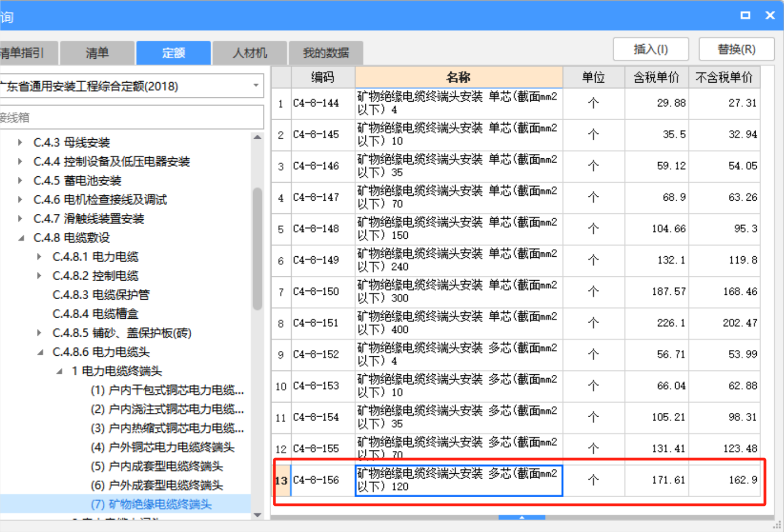
Task: Select code cell C4-8-148
Action: click(323, 229)
